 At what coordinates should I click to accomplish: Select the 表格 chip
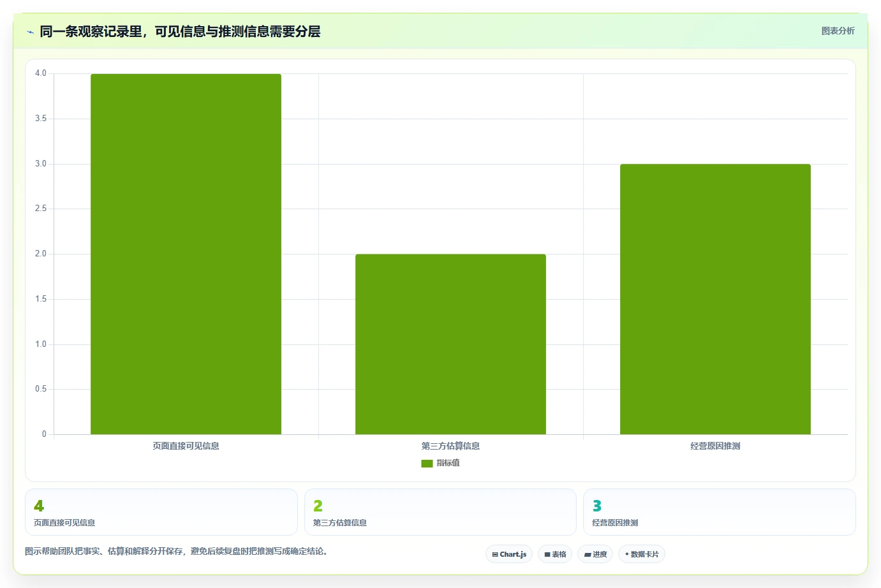coord(555,554)
